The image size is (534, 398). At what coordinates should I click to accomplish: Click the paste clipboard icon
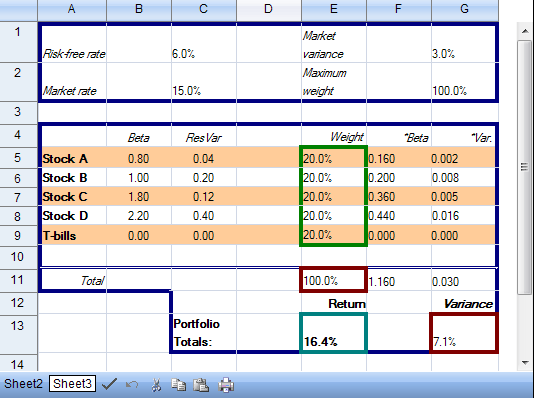pyautogui.click(x=201, y=385)
